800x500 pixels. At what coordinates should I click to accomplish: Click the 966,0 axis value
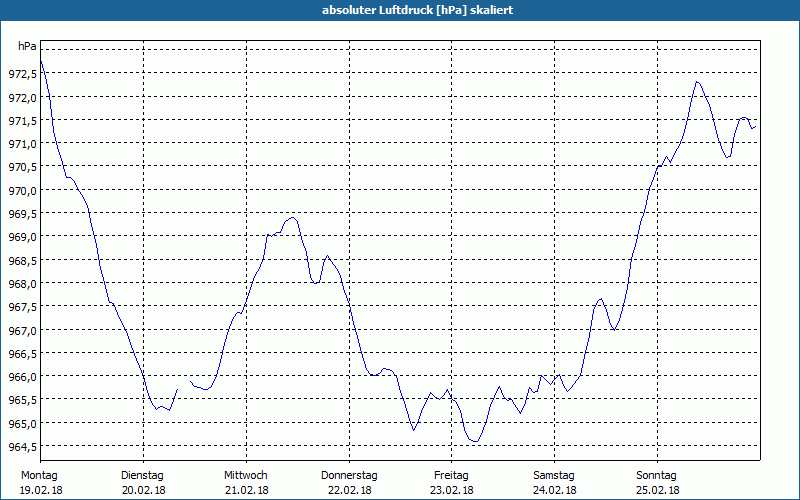(x=23, y=377)
